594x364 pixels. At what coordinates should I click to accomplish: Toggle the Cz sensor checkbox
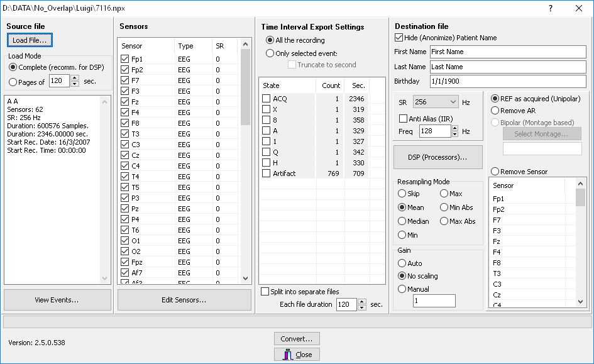[x=124, y=155]
